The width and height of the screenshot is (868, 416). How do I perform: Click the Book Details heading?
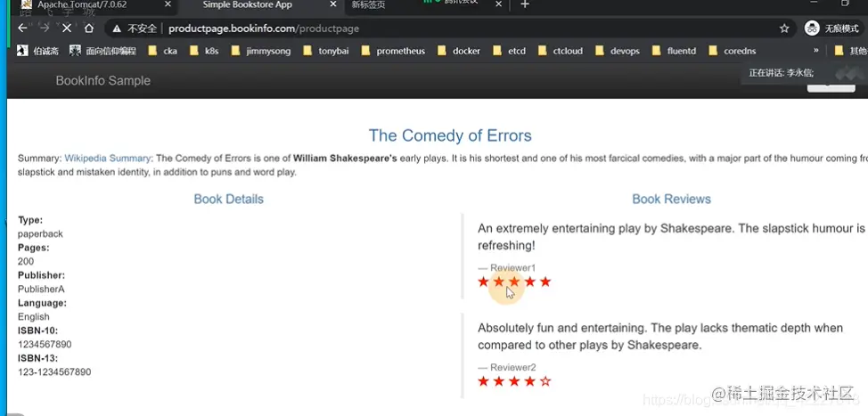[229, 200]
